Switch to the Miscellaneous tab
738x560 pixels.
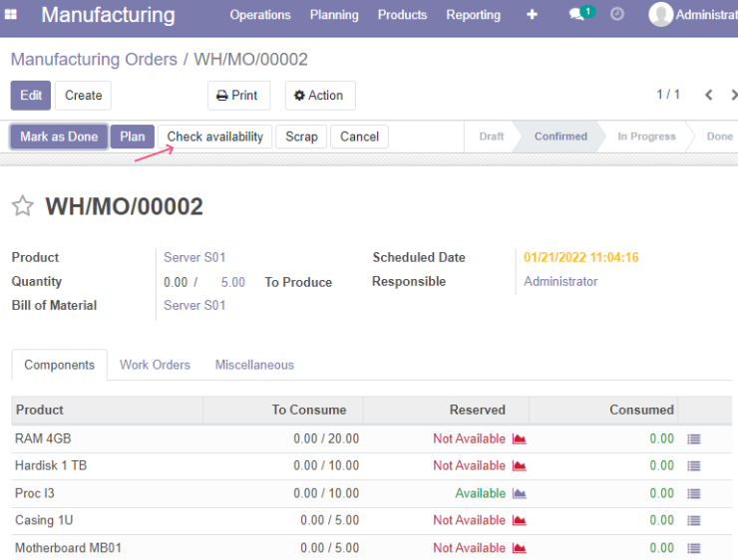(x=254, y=365)
